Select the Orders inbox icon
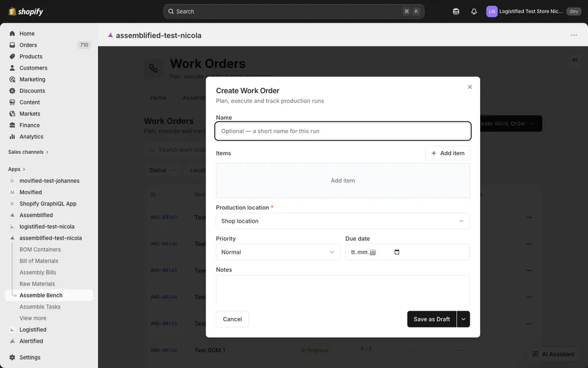This screenshot has height=368, width=588. pyautogui.click(x=12, y=45)
